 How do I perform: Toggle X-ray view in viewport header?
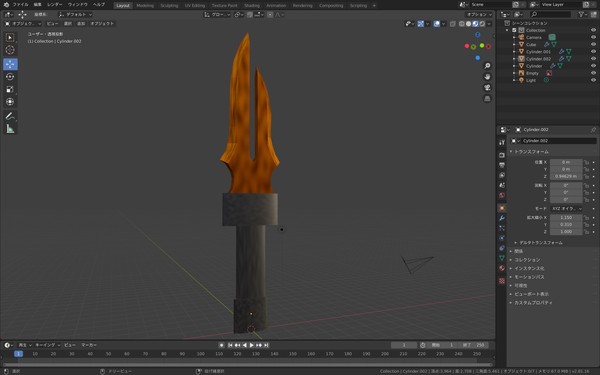pos(453,24)
